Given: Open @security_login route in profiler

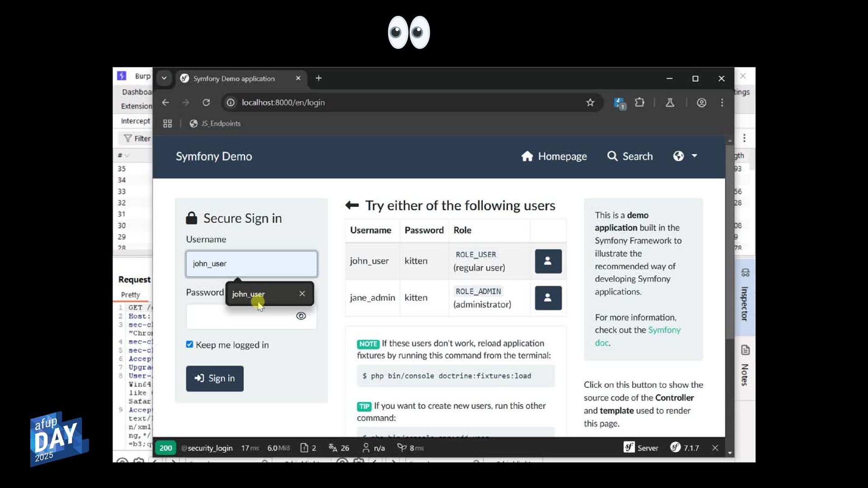Looking at the screenshot, I should pos(207,448).
